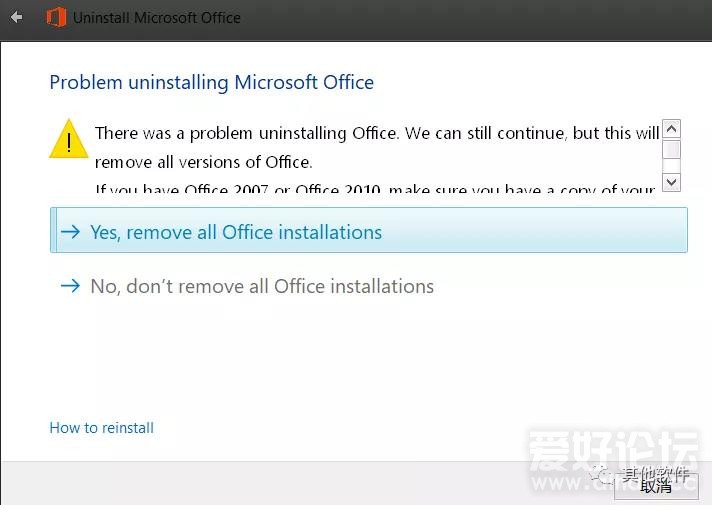This screenshot has height=505, width=712.
Task: Click the 爱好论坛 watermark text
Action: (x=613, y=446)
